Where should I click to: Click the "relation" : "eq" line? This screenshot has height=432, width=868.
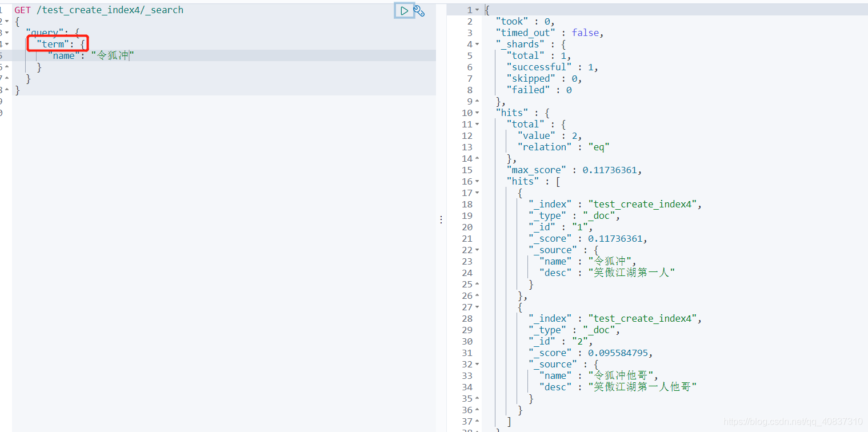click(x=563, y=147)
